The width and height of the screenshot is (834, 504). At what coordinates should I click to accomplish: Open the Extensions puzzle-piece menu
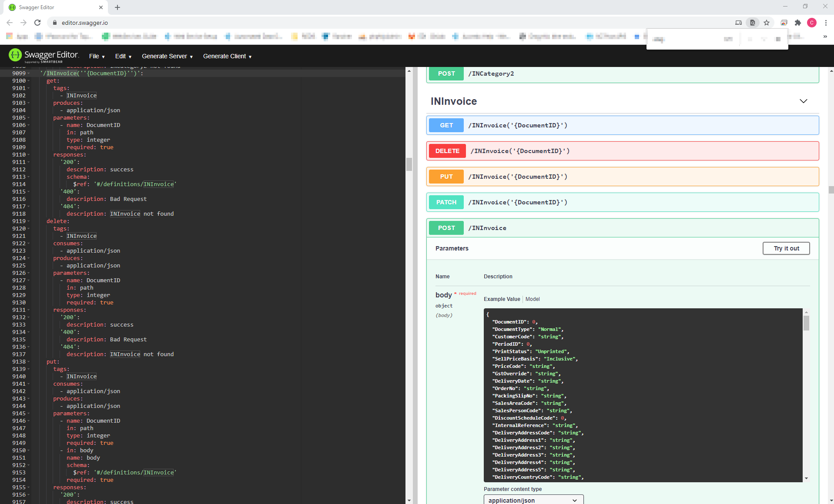pyautogui.click(x=798, y=23)
